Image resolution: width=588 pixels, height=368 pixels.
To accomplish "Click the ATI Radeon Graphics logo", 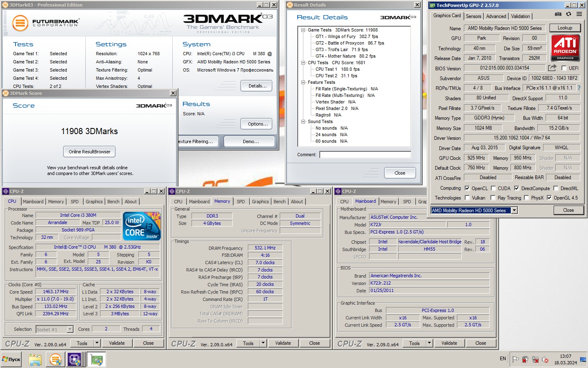I will pyautogui.click(x=565, y=47).
